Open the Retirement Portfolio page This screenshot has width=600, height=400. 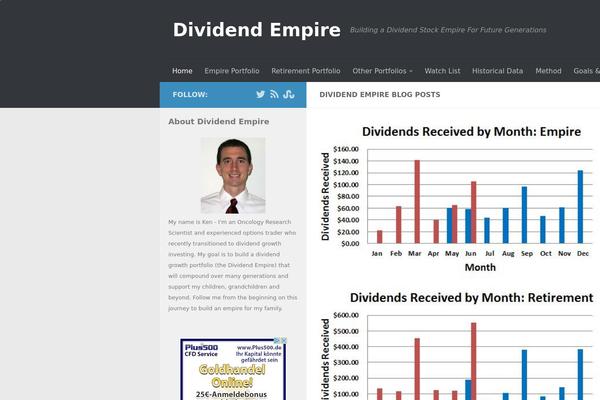point(306,71)
